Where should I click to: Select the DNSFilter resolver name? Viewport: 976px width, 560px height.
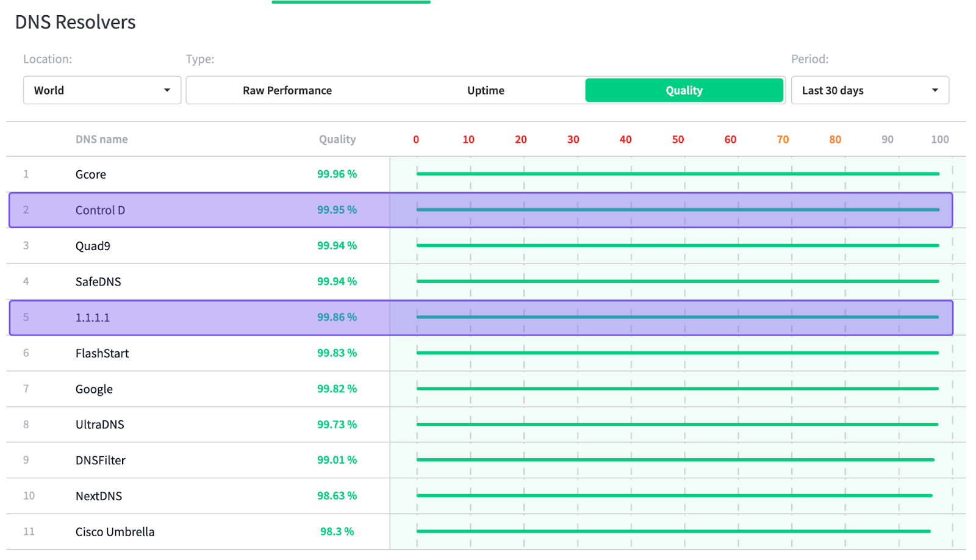101,461
